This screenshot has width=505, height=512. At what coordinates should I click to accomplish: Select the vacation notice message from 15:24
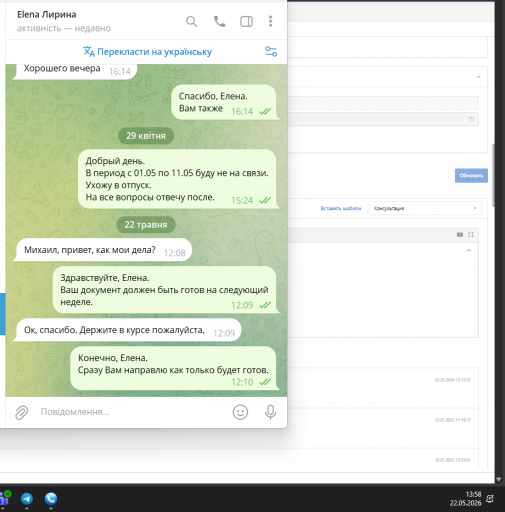pyautogui.click(x=178, y=179)
